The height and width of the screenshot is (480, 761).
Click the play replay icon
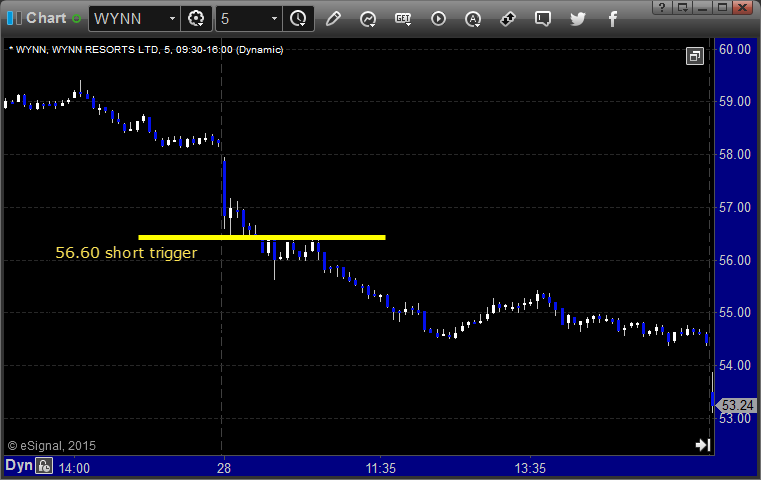(438, 19)
